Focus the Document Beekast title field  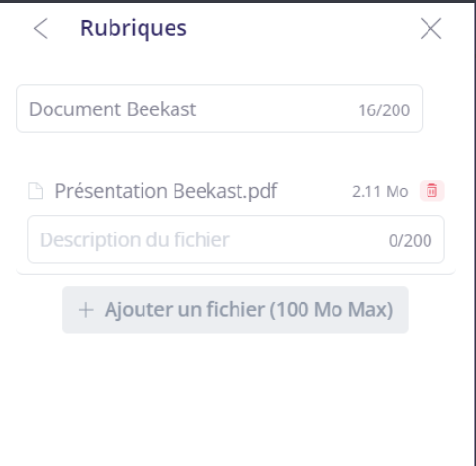(x=219, y=109)
